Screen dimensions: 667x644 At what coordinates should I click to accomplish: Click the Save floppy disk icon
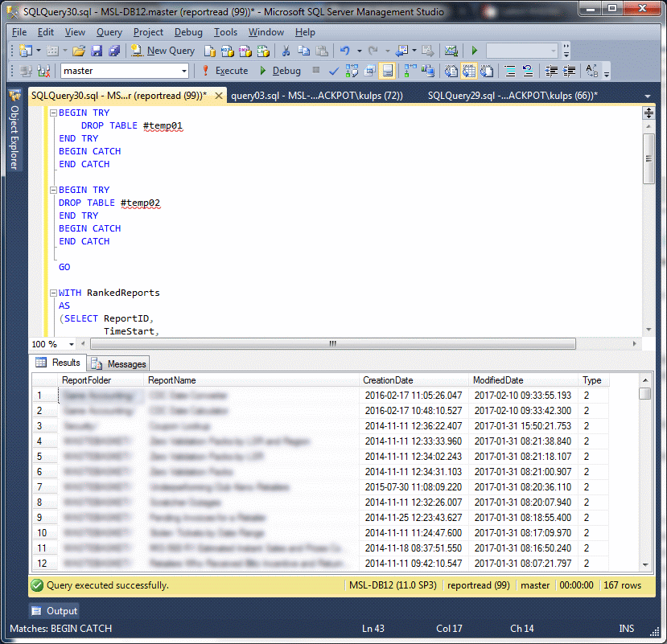pyautogui.click(x=97, y=51)
